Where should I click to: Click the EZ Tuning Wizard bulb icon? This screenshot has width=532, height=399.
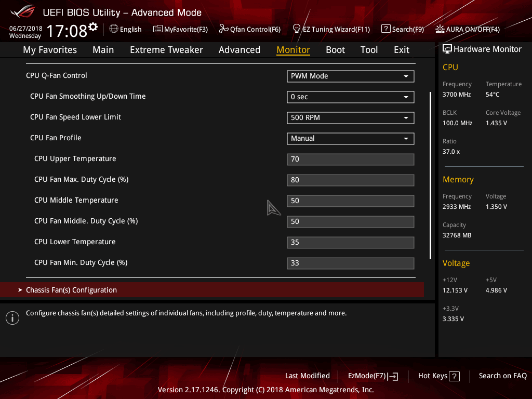(297, 29)
